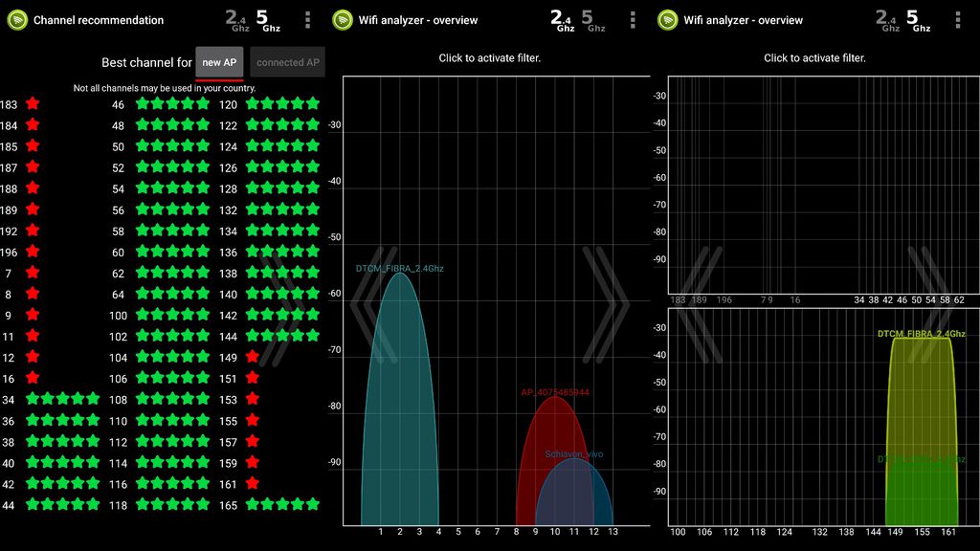The image size is (980, 551).
Task: Click the right chevron arrow on the 2.4GHz graph
Action: tap(605, 305)
